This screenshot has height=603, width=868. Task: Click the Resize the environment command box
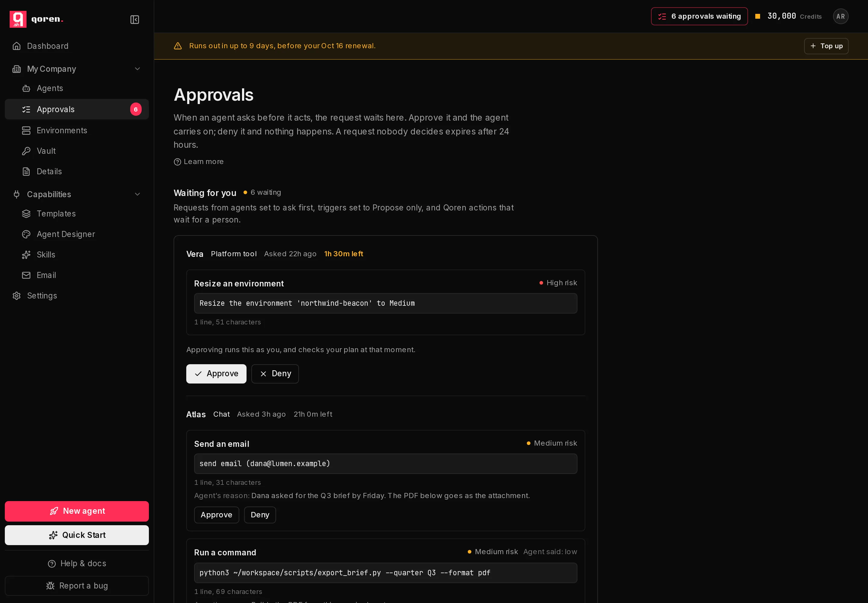pos(385,303)
